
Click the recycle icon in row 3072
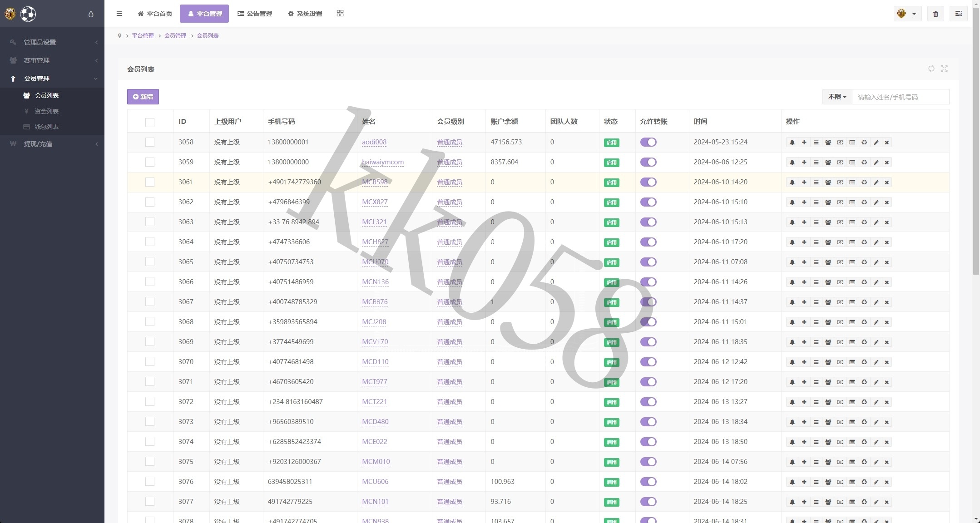[x=864, y=402]
